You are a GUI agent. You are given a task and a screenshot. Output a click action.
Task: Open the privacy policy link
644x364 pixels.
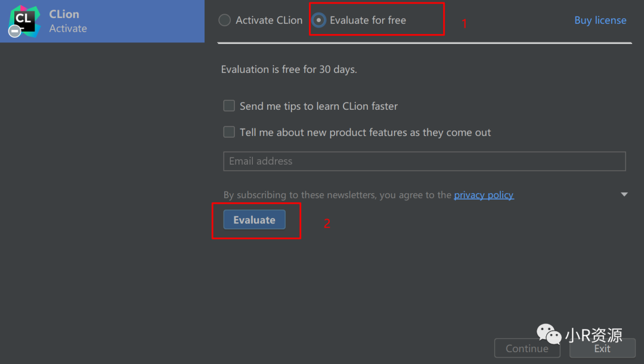point(484,195)
